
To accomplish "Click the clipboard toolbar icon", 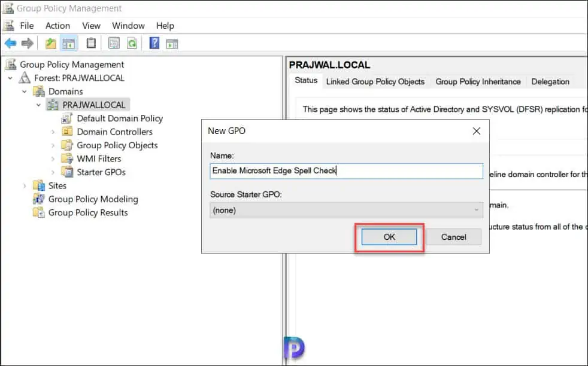I will [91, 44].
